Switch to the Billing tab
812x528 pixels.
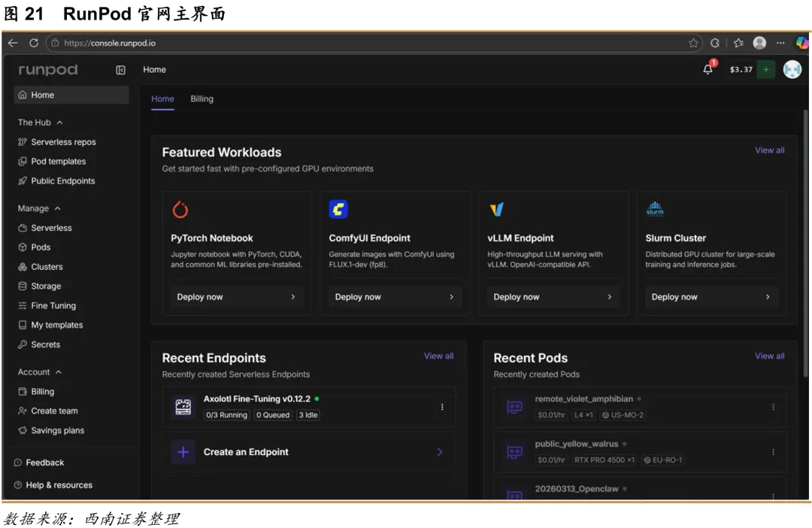point(202,99)
